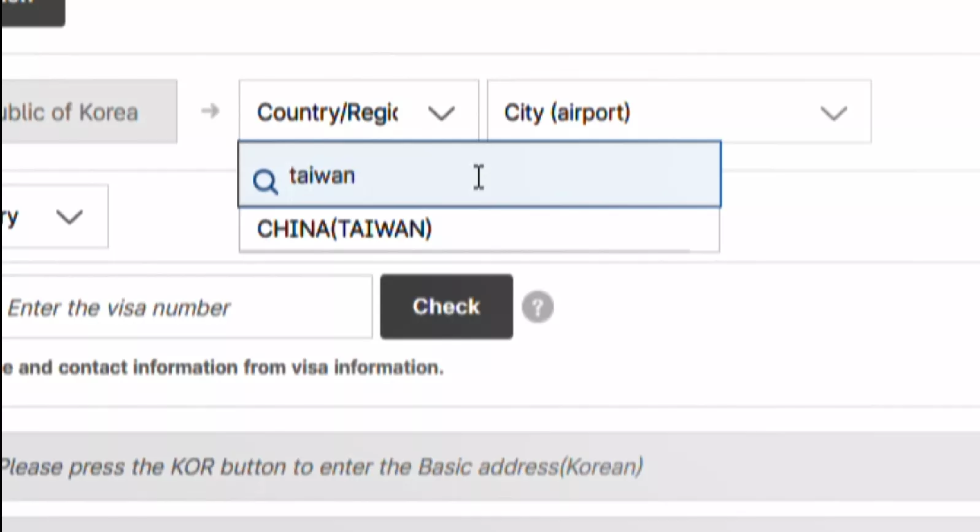
Task: Click the "Country/Region" dropdown label text
Action: tap(328, 113)
